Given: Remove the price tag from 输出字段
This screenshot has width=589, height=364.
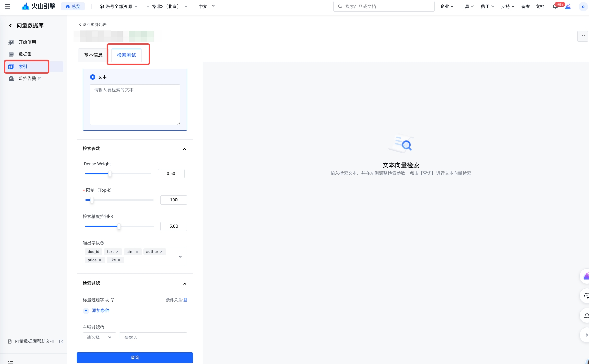Looking at the screenshot, I should [100, 260].
